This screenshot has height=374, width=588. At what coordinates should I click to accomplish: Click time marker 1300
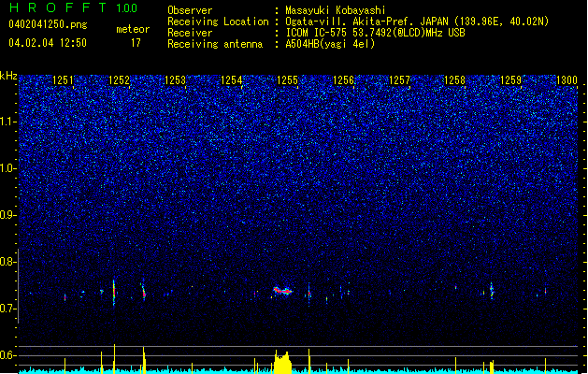pos(566,80)
